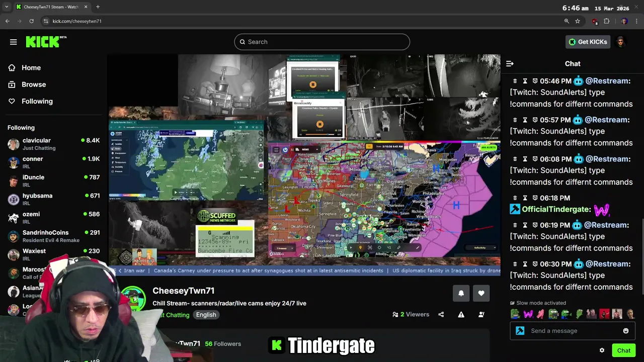The image size is (644, 362).
Task: Open the user profile avatar menu
Action: [x=621, y=42]
